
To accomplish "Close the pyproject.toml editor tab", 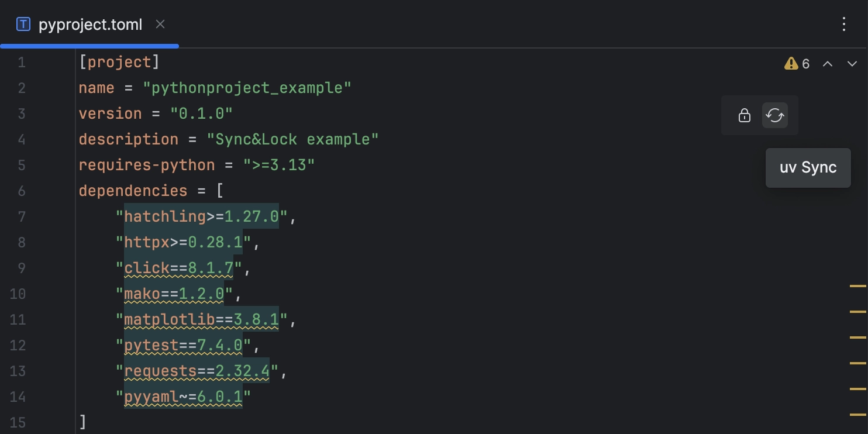I will [160, 25].
